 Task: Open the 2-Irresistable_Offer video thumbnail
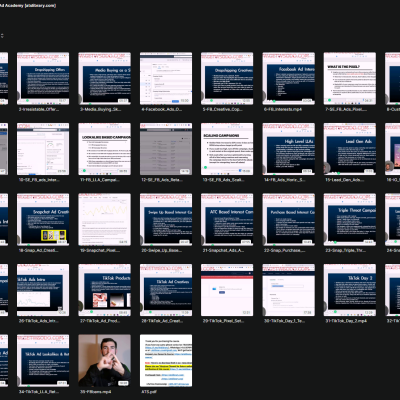(43, 78)
